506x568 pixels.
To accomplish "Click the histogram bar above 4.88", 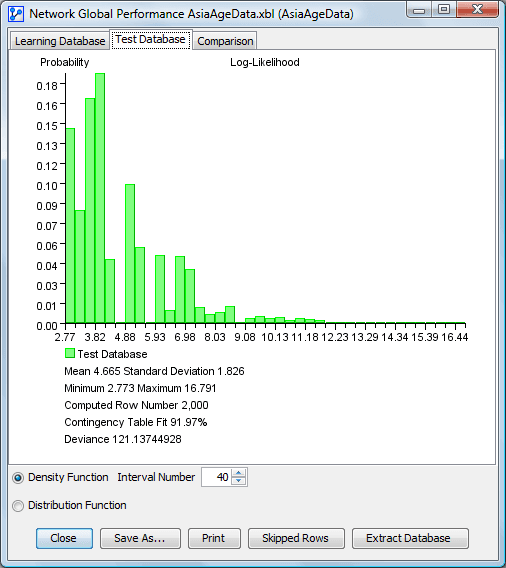I will click(130, 254).
